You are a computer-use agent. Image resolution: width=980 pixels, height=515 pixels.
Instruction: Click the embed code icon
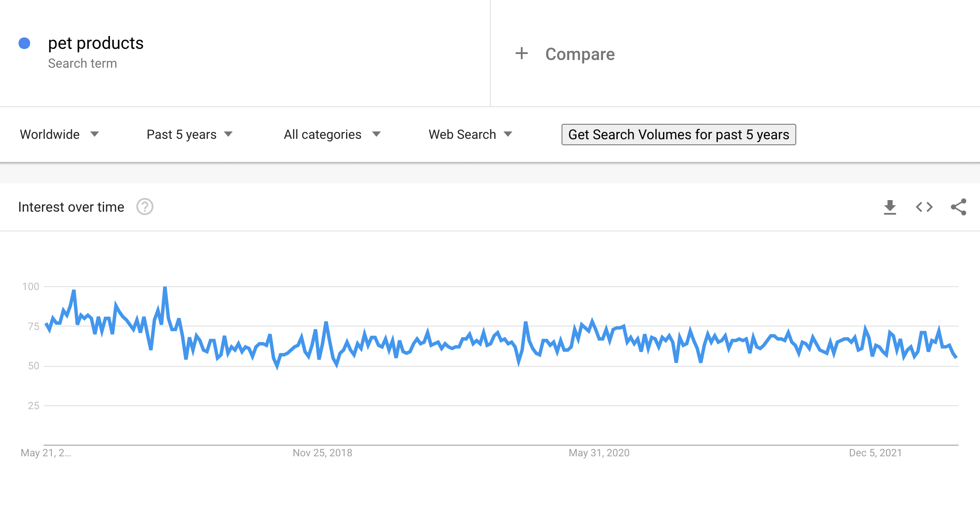(924, 207)
